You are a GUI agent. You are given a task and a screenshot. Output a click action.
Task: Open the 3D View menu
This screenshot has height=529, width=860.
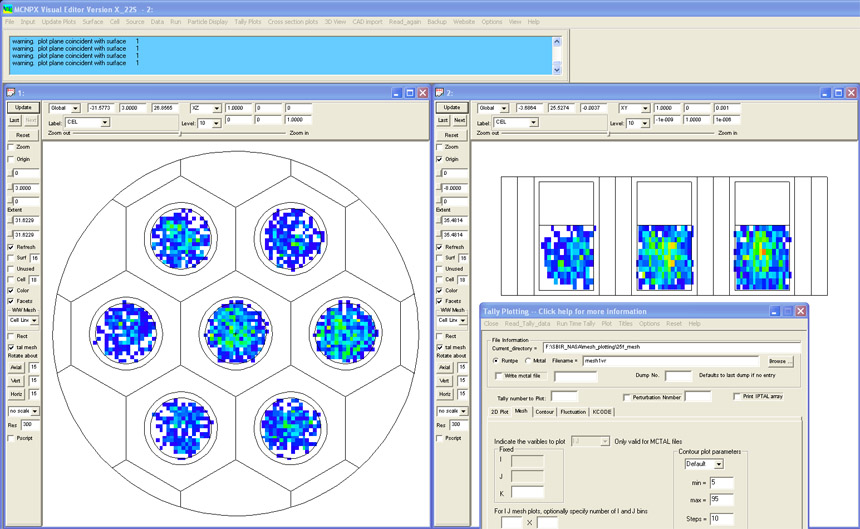pyautogui.click(x=335, y=22)
